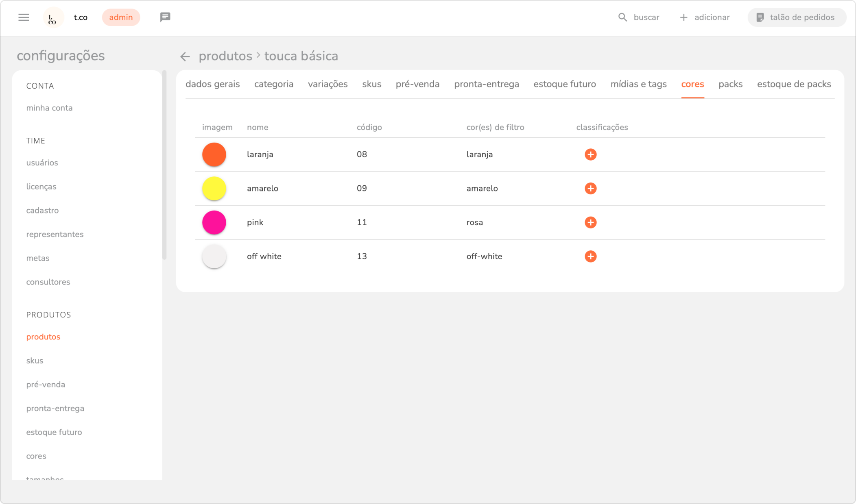The image size is (856, 504).
Task: Click the buscar search icon
Action: (x=622, y=17)
